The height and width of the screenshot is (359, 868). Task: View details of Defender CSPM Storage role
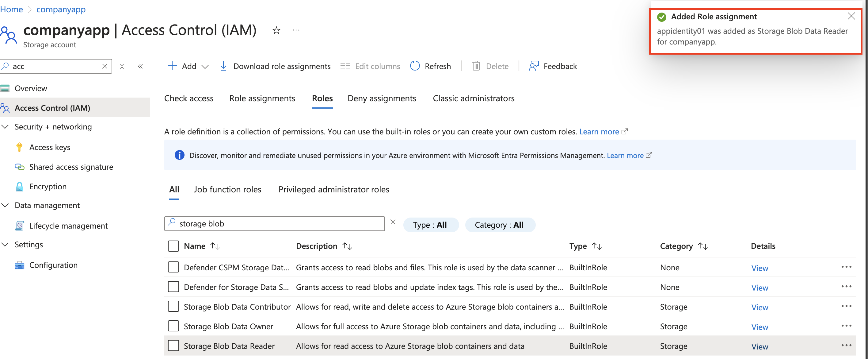click(759, 268)
